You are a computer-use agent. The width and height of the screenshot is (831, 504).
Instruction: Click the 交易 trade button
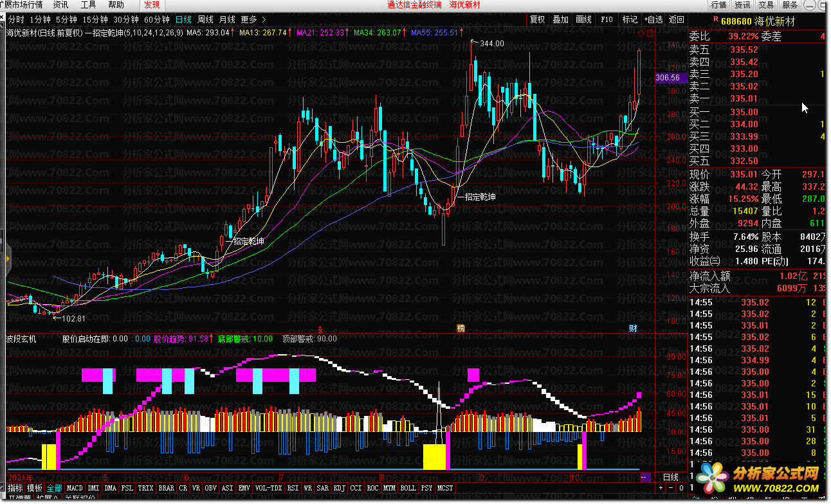(766, 5)
